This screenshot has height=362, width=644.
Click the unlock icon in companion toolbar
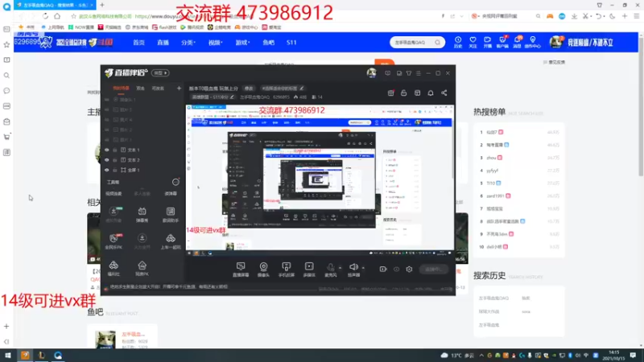[x=404, y=93]
